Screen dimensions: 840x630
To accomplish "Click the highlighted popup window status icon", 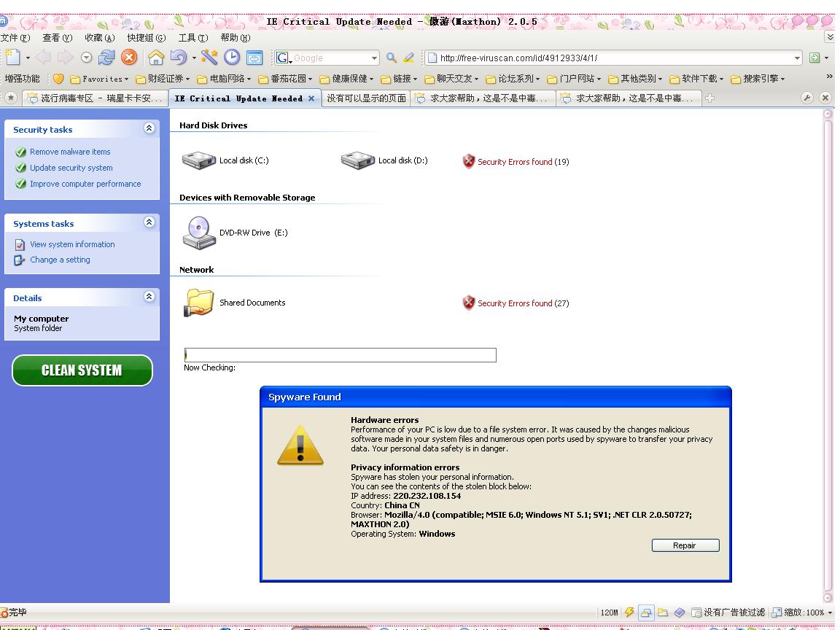I will click(646, 612).
